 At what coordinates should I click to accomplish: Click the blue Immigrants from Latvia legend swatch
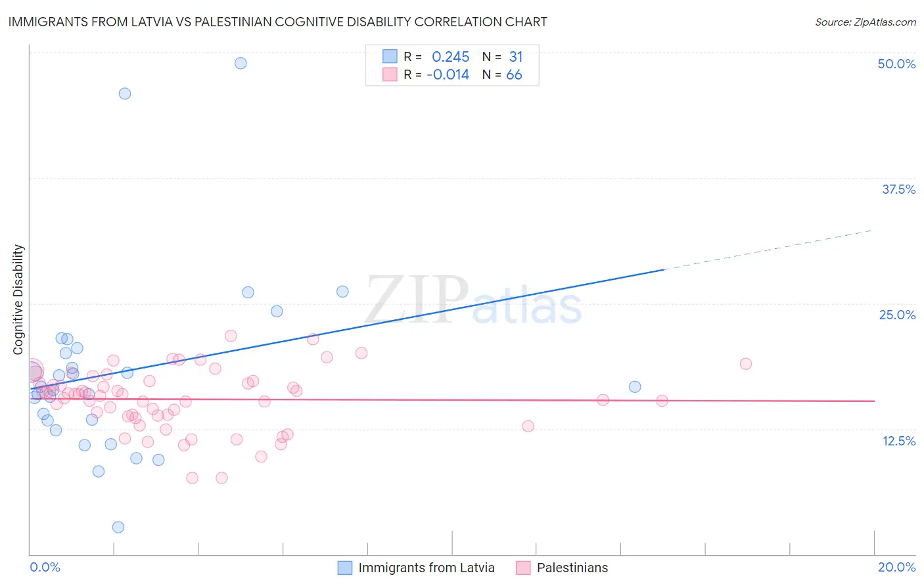[x=345, y=568]
